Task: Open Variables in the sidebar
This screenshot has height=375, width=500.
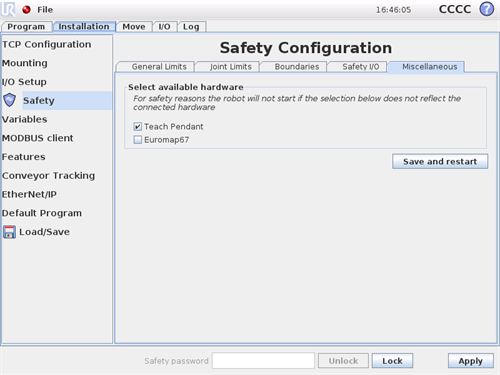Action: click(25, 119)
